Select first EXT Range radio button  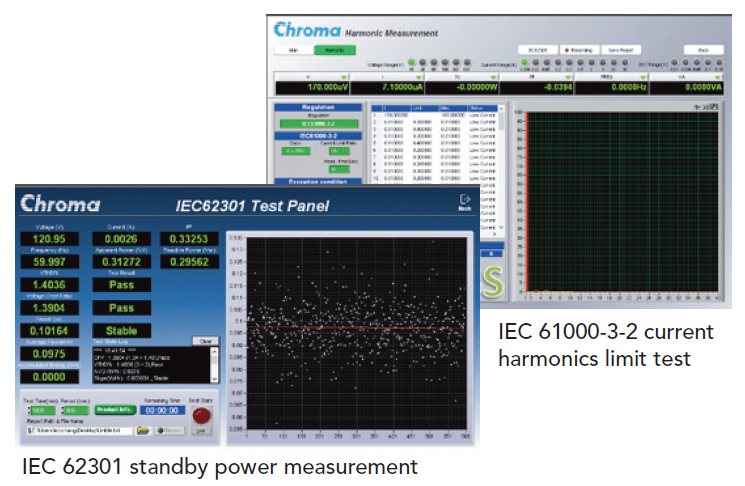(x=675, y=62)
